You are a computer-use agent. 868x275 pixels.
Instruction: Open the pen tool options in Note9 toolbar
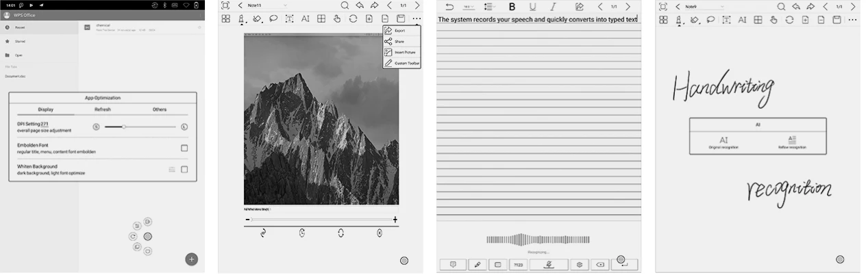(x=679, y=19)
